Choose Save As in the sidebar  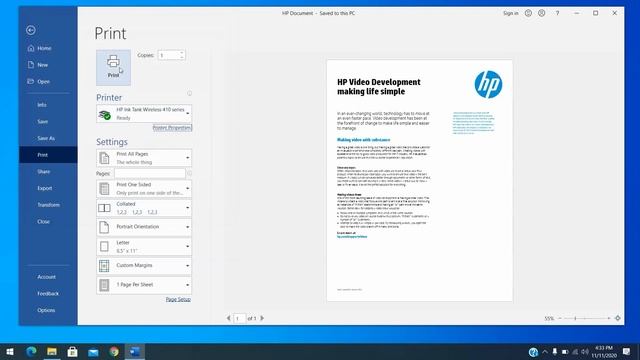pos(48,138)
